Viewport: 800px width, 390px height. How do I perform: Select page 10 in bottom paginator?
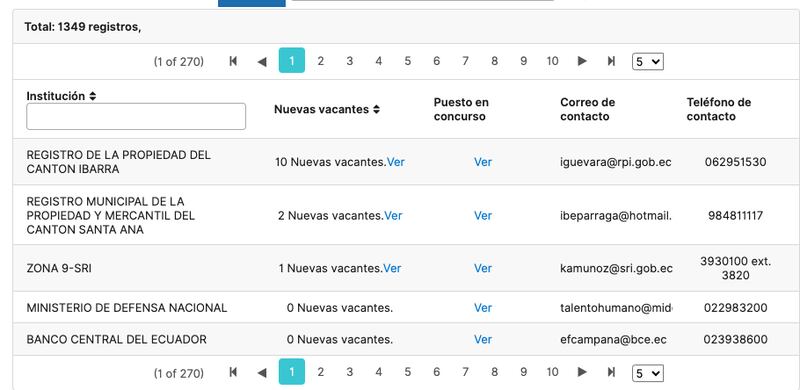(x=553, y=372)
